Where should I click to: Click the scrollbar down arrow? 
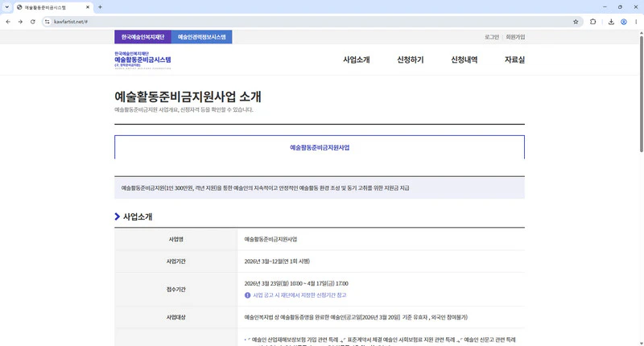[641, 343]
